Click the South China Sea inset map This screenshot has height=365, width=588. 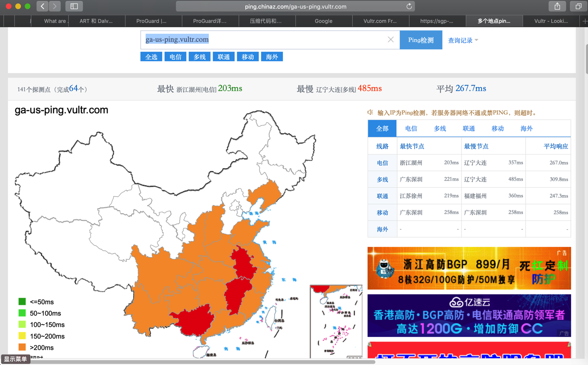[336, 321]
